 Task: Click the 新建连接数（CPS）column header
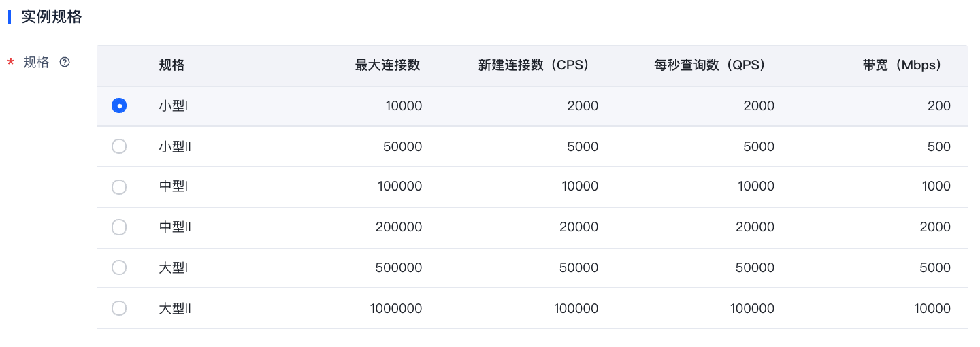[534, 65]
